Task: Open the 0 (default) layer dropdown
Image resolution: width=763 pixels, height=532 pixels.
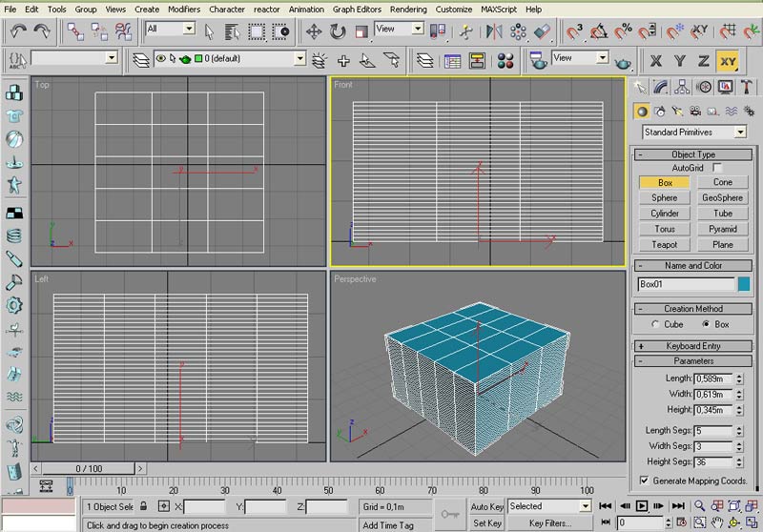Action: tap(230, 59)
